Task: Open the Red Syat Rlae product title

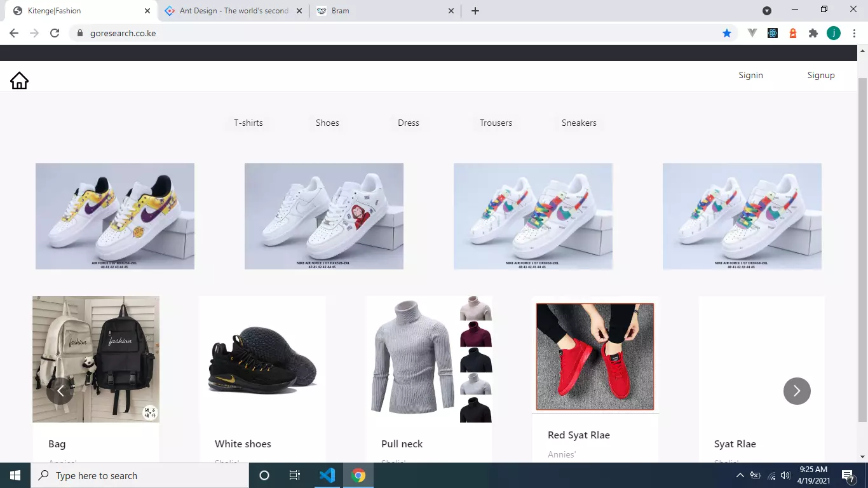Action: coord(579,435)
